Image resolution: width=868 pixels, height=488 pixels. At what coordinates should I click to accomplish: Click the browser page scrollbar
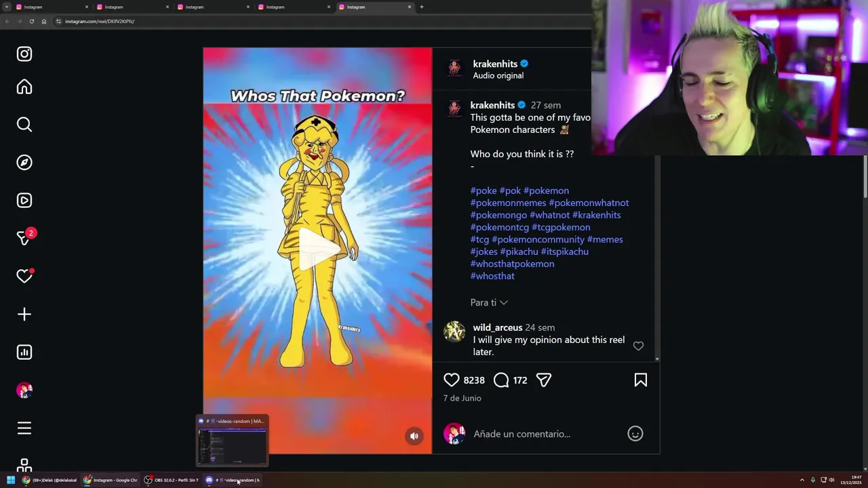tap(865, 176)
